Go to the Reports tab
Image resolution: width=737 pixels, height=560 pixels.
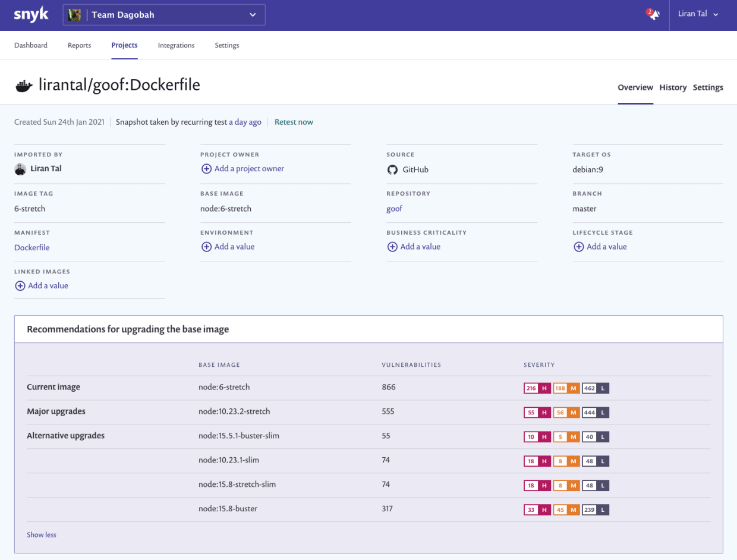tap(80, 45)
